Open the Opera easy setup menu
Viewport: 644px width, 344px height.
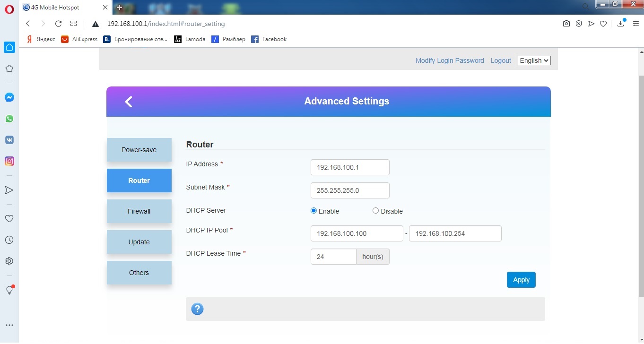[635, 24]
